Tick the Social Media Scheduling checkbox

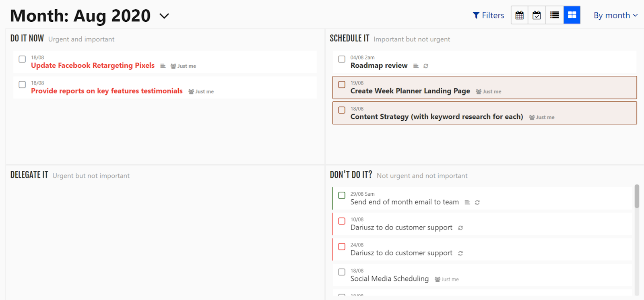342,272
